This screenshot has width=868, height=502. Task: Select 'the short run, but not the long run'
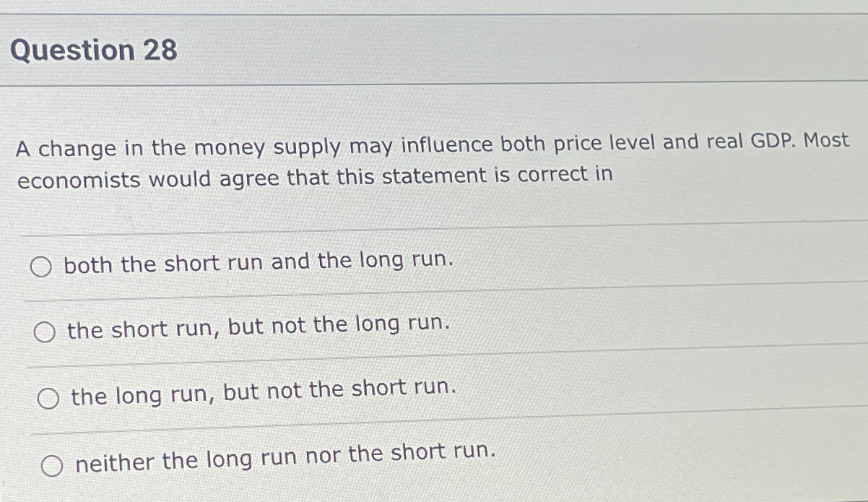[45, 331]
